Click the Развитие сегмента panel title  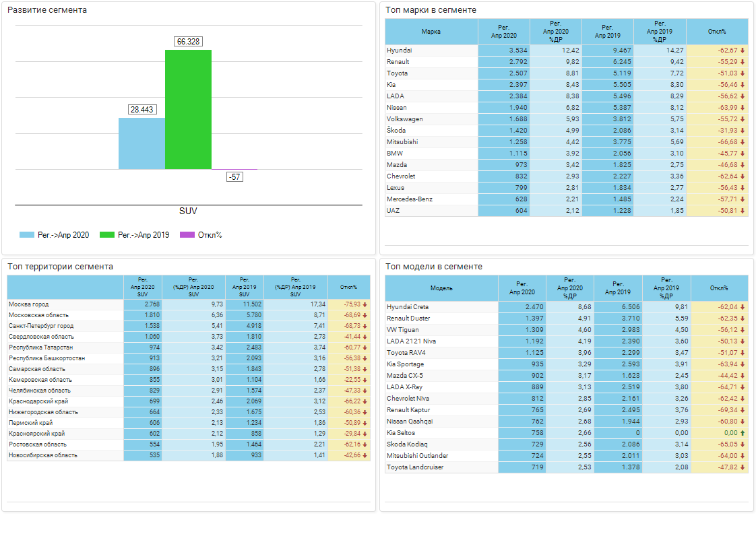(47, 10)
